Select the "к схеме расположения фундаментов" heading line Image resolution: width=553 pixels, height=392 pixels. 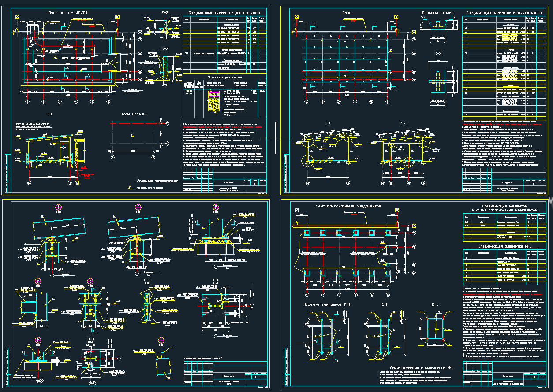(505, 211)
